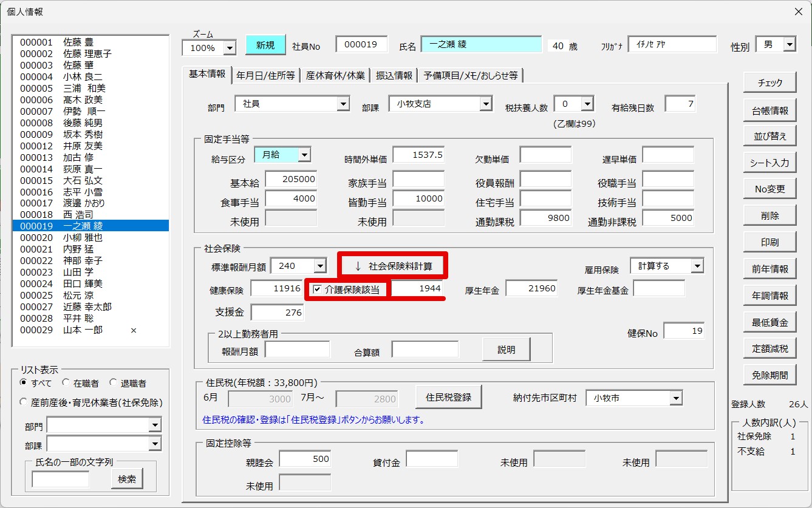The image size is (812, 508).
Task: Switch to the 予備項目/メモ/おしらせ等 tab
Action: coord(471,75)
